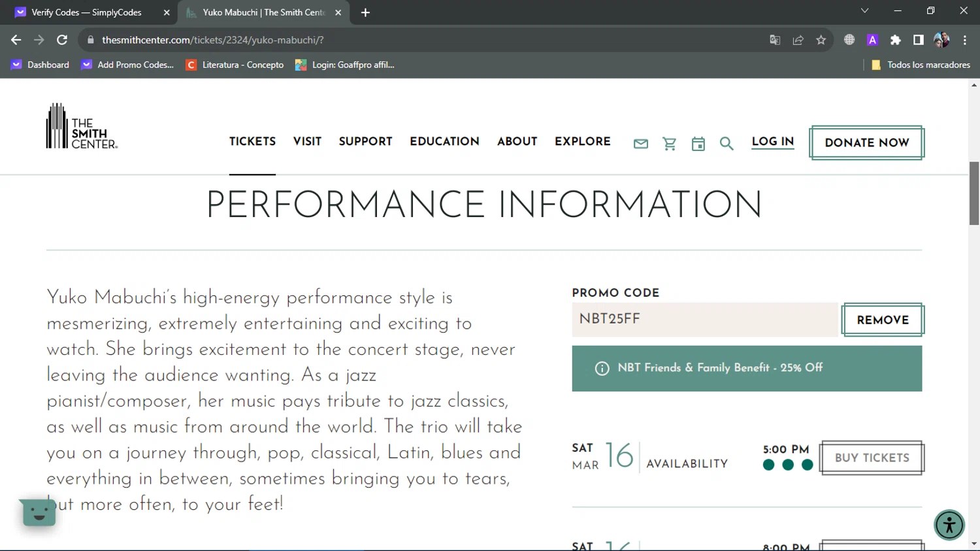Image resolution: width=980 pixels, height=551 pixels.
Task: Click the LOG IN link
Action: pos(773,142)
